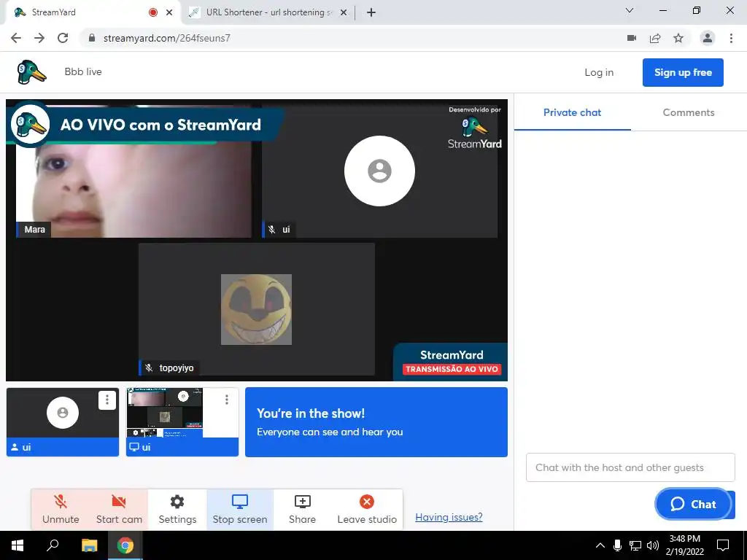Open Chrome profile avatar
The height and width of the screenshot is (560, 747).
pyautogui.click(x=708, y=38)
